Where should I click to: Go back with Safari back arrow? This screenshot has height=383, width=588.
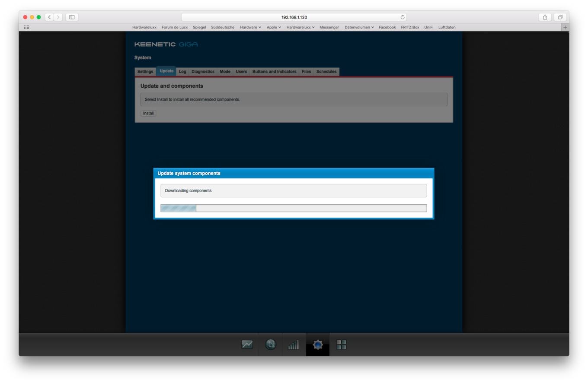(x=49, y=17)
